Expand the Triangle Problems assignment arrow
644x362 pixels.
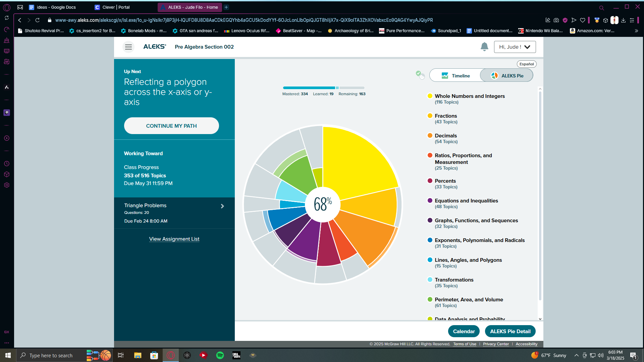[x=222, y=206]
